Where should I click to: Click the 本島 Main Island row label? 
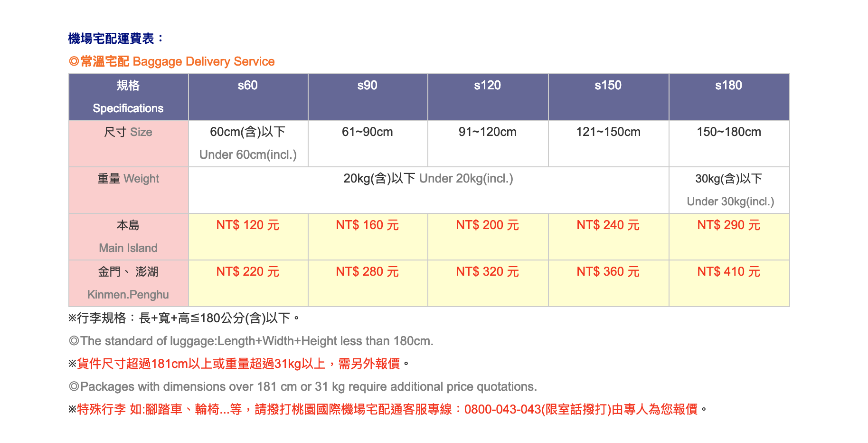click(128, 237)
